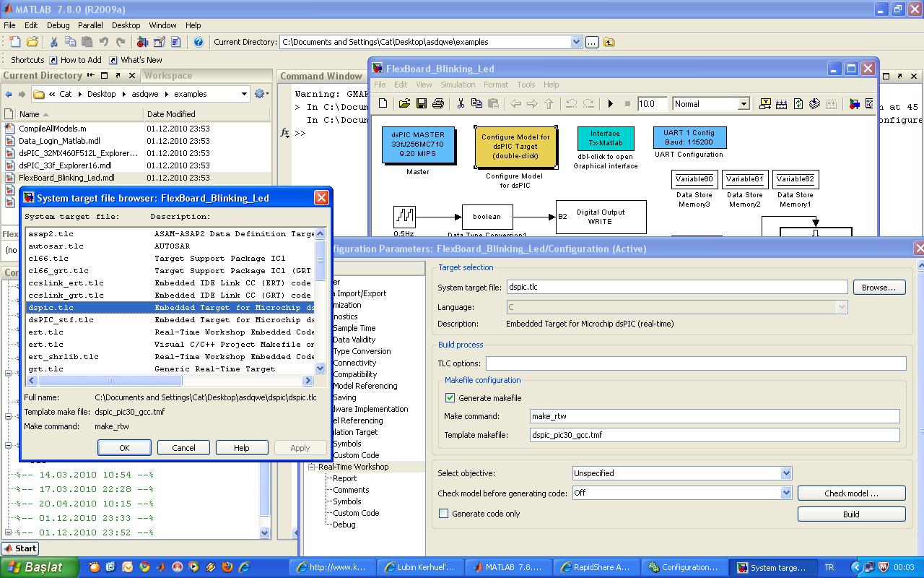The image size is (924, 578).
Task: Select Comments under Real-Time Workshop tree
Action: pos(351,490)
